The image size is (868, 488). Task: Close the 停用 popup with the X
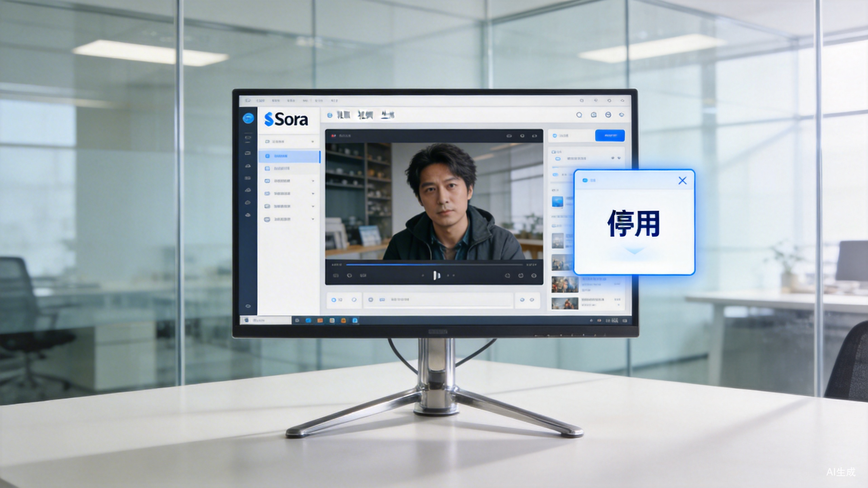682,181
